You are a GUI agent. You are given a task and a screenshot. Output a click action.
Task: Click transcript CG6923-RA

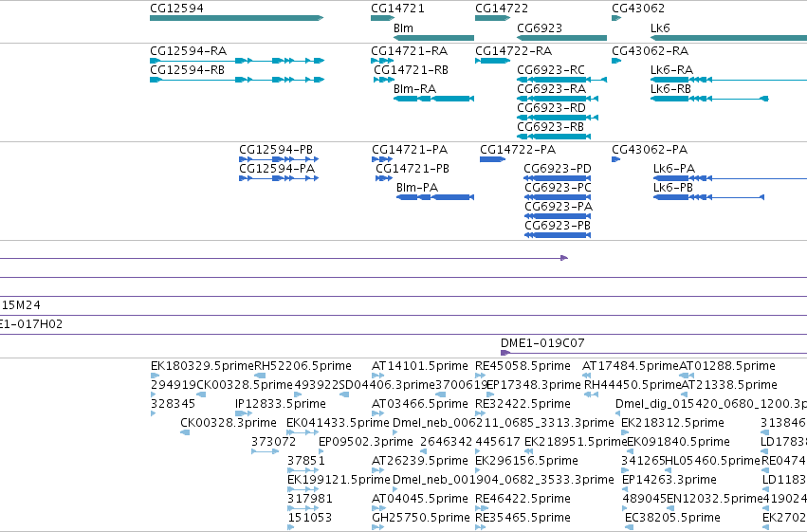point(558,99)
